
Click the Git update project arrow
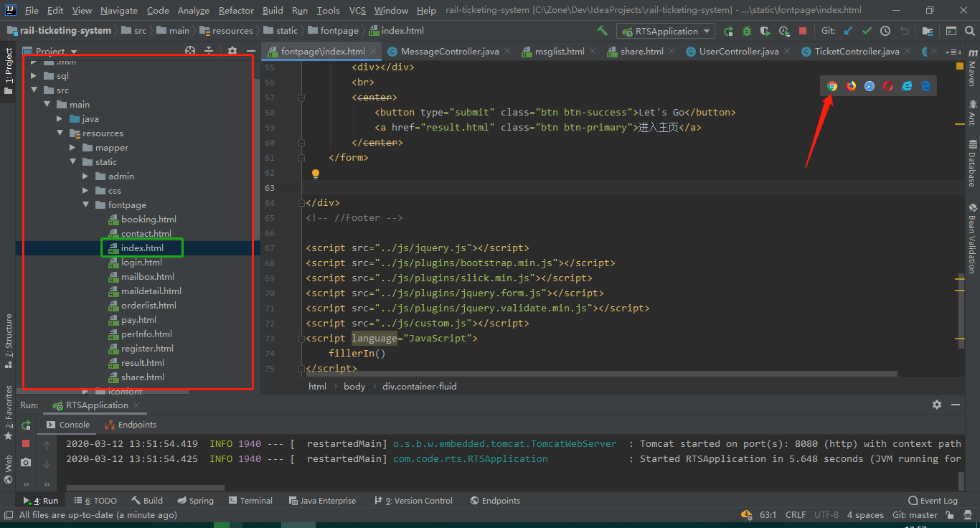pyautogui.click(x=848, y=31)
